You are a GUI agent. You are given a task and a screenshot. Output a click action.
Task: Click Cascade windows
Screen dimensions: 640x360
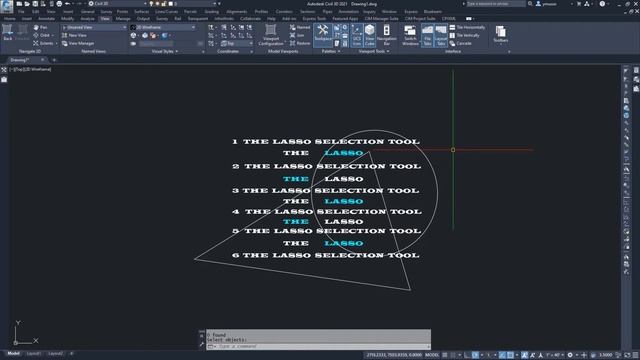461,43
